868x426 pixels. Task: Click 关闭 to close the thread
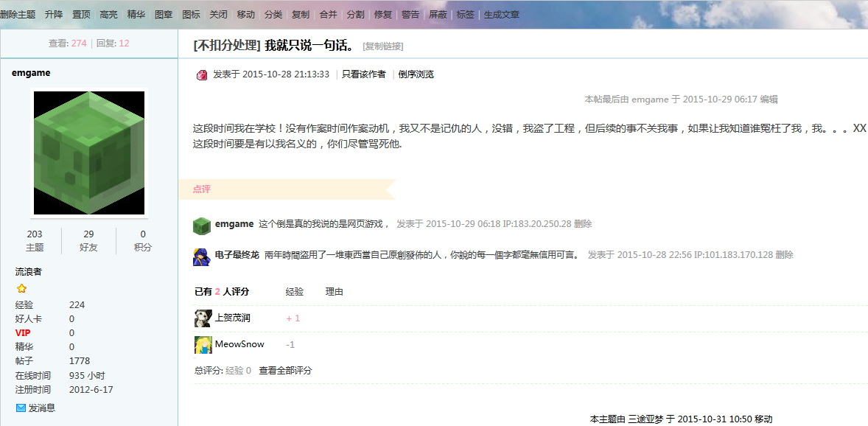point(218,15)
